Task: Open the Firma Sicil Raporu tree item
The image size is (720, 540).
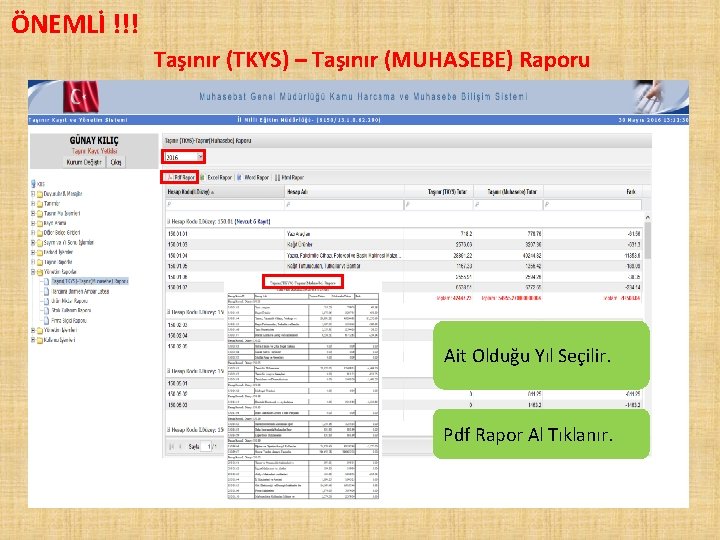Action: coord(69,321)
